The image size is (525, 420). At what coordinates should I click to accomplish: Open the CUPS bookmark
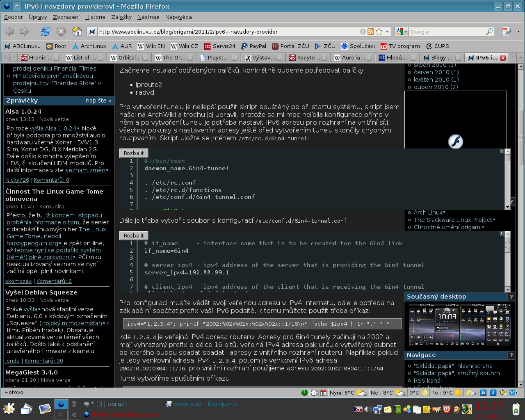[x=437, y=46]
